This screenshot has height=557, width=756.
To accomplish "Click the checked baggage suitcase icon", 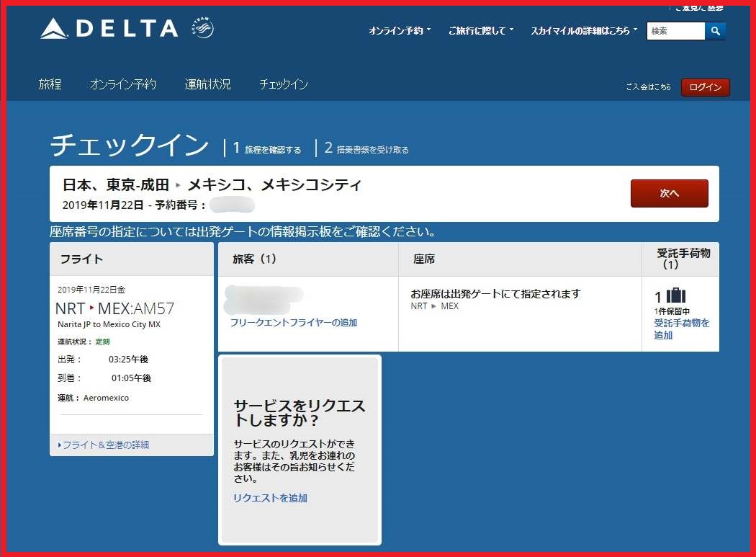I will 676,296.
